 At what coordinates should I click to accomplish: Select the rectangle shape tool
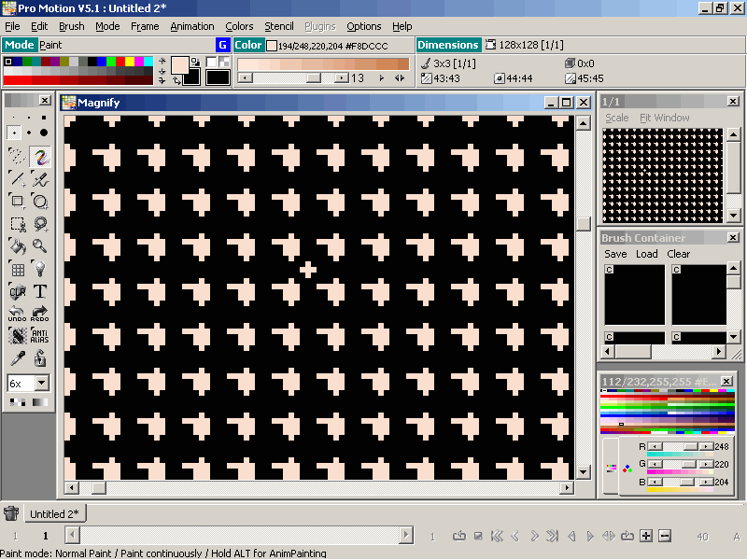[17, 201]
